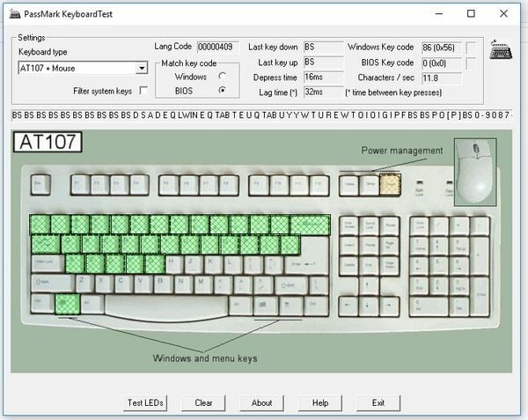The image size is (528, 420).
Task: Click the left Ctrl key
Action: click(42, 304)
